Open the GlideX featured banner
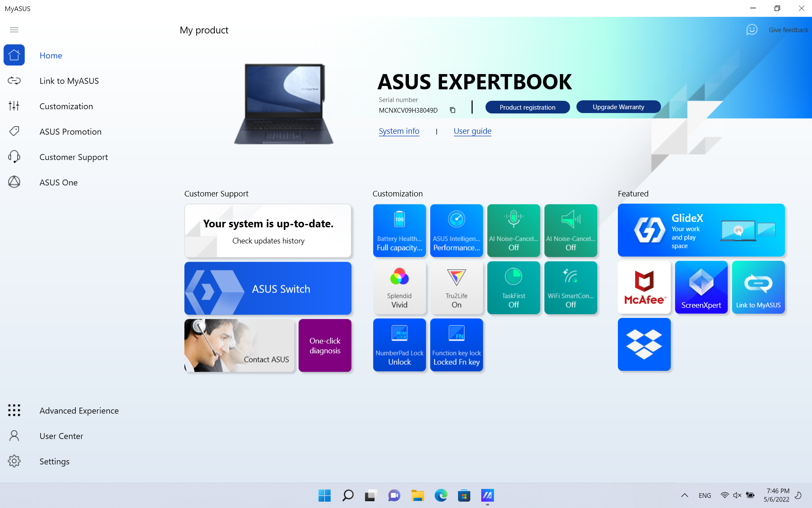Screen dimensions: 812x508 701,230
